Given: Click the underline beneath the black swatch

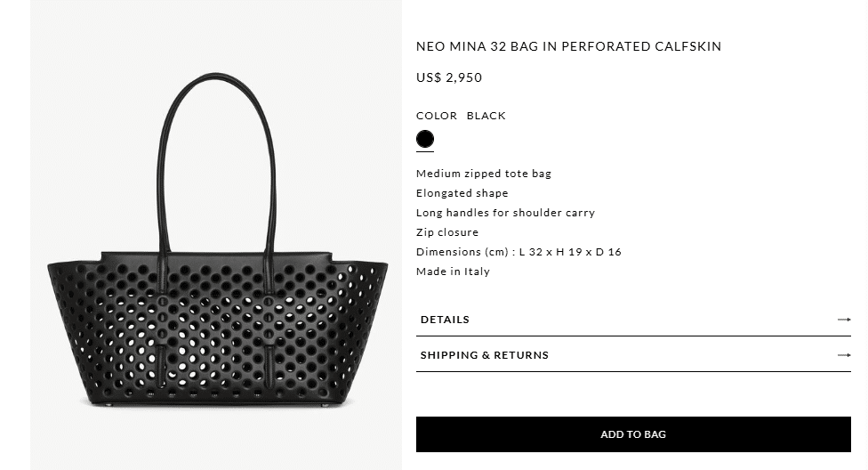Looking at the screenshot, I should 425,152.
